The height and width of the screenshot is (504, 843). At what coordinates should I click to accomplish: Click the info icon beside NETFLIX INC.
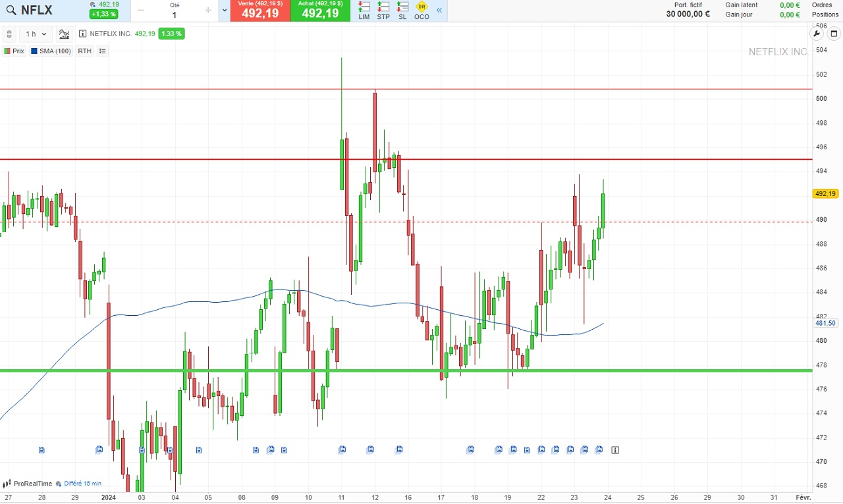(x=82, y=34)
